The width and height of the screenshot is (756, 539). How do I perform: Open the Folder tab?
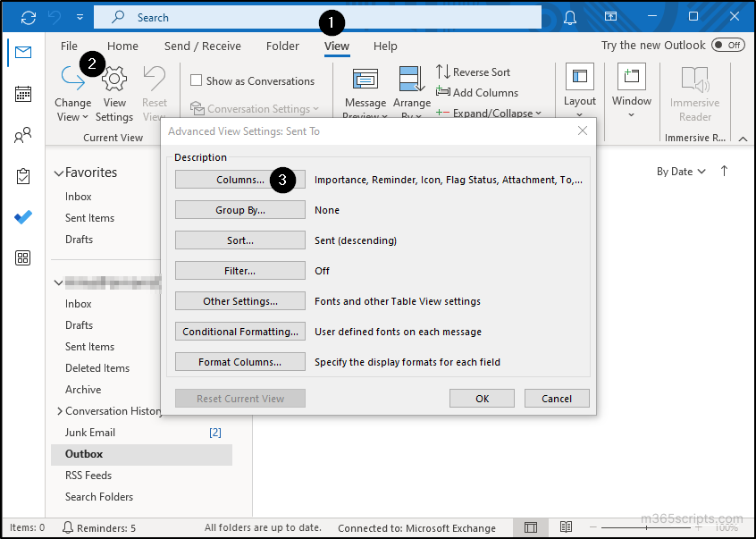[282, 46]
